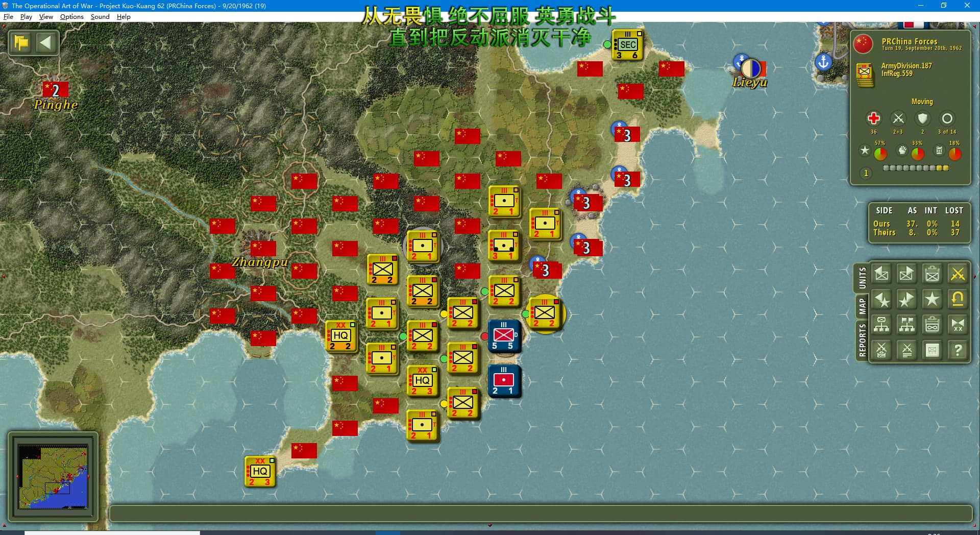This screenshot has width=980, height=535.
Task: Click 'Turn 19, September 20th, 1962' text
Action: tap(921, 48)
